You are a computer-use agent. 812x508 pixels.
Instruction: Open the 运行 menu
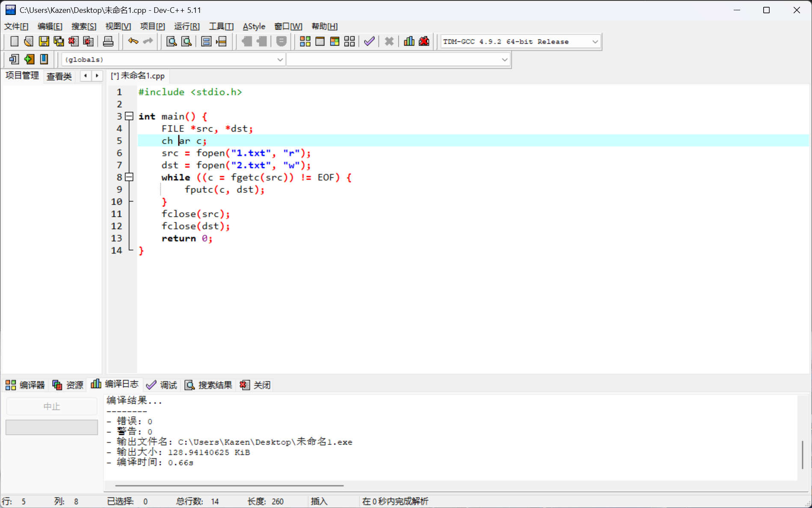click(x=187, y=26)
